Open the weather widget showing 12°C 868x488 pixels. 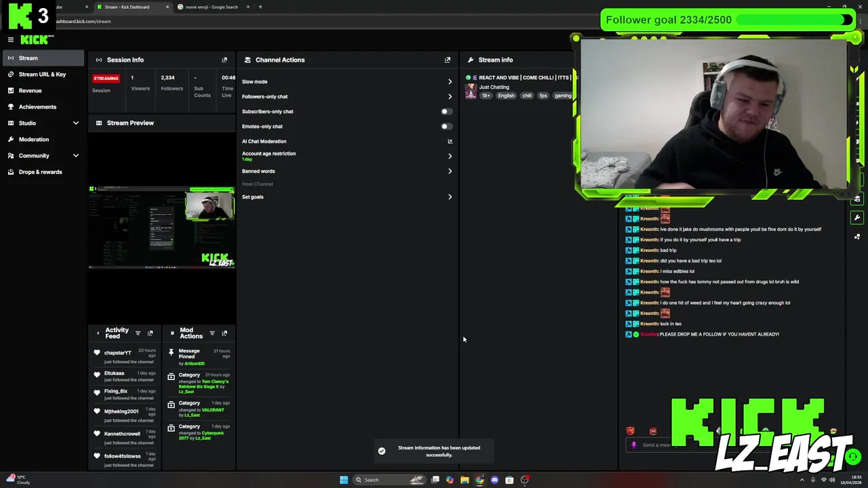tap(17, 480)
